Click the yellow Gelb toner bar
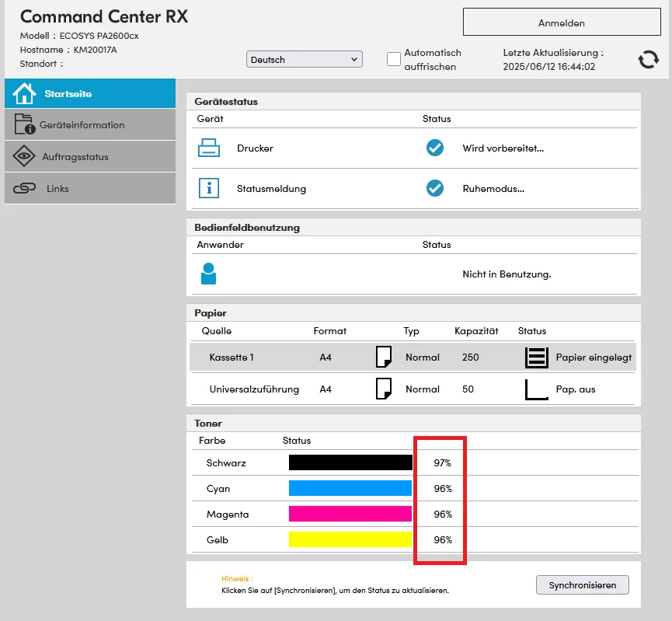 point(350,539)
